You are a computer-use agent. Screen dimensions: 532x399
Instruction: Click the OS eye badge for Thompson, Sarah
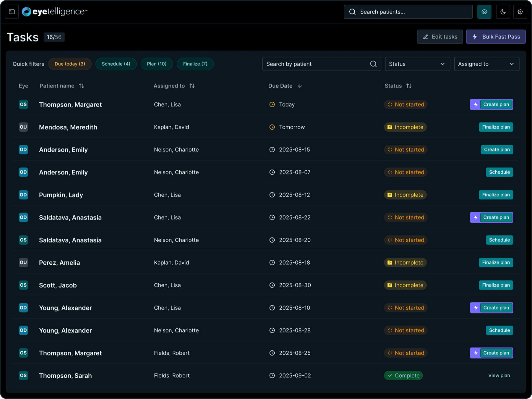point(23,376)
